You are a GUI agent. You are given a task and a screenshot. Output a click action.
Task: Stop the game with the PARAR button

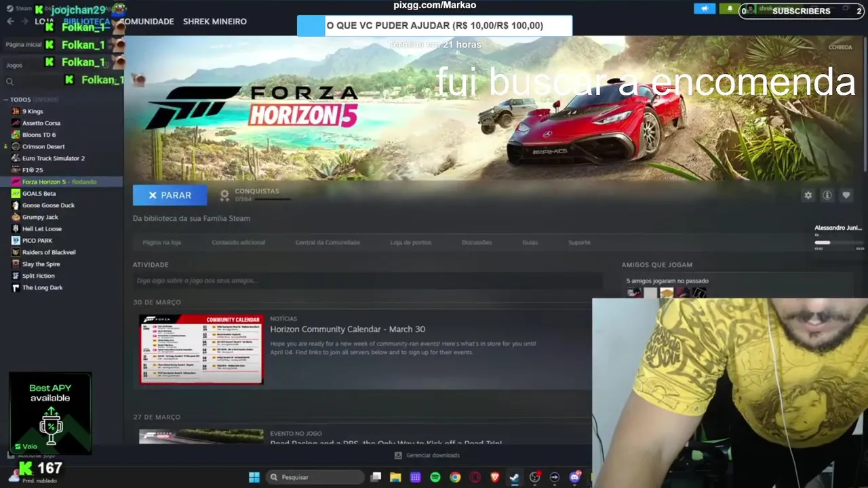point(170,195)
